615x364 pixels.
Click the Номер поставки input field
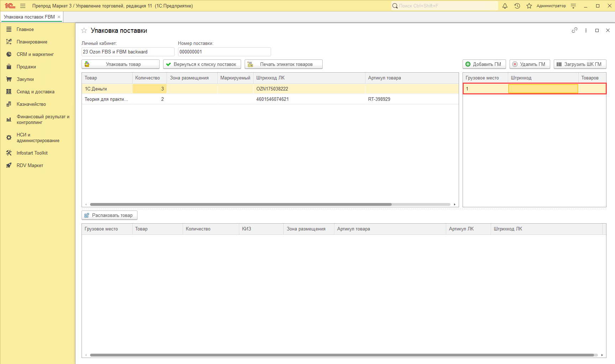[x=224, y=52]
